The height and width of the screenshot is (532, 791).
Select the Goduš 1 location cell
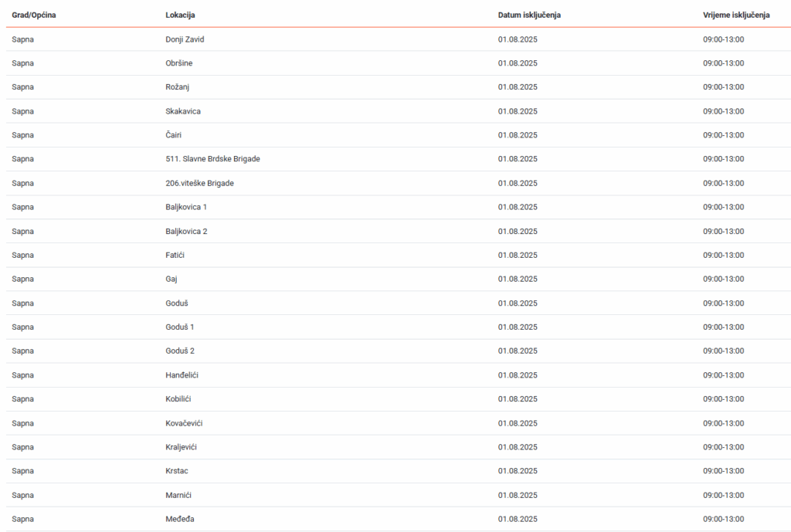click(x=180, y=327)
